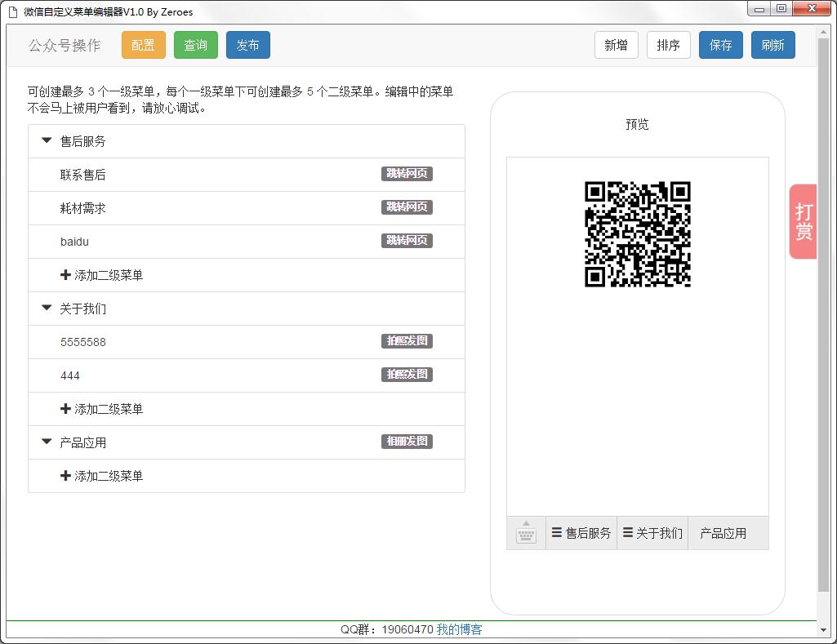Viewport: 837px width, 644px height.
Task: Click the red 打赏 side tab
Action: [803, 221]
